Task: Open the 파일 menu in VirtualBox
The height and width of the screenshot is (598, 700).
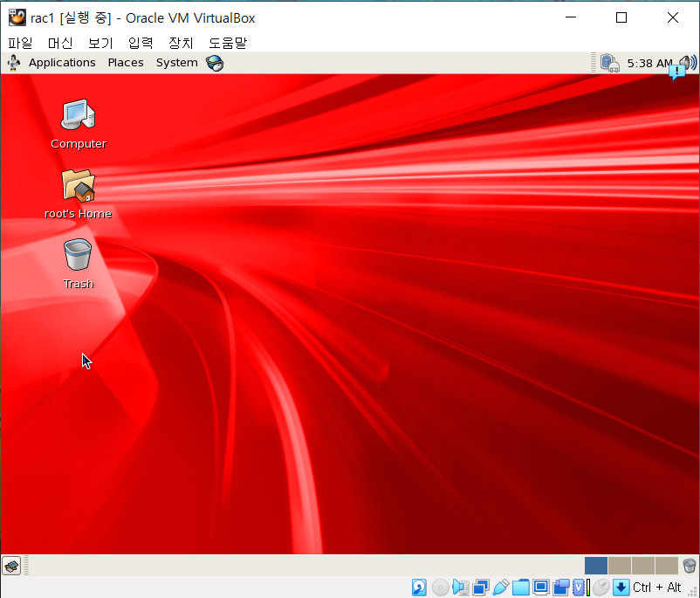Action: 20,43
